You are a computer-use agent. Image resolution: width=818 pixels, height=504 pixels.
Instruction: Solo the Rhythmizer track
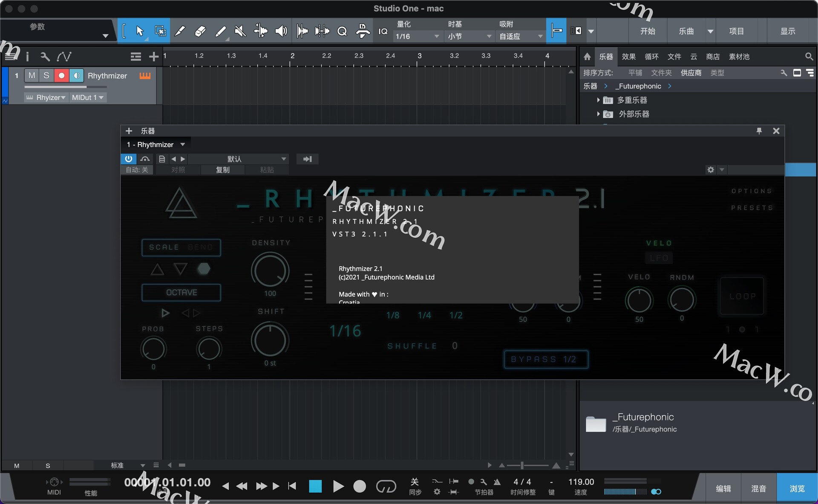tap(46, 75)
